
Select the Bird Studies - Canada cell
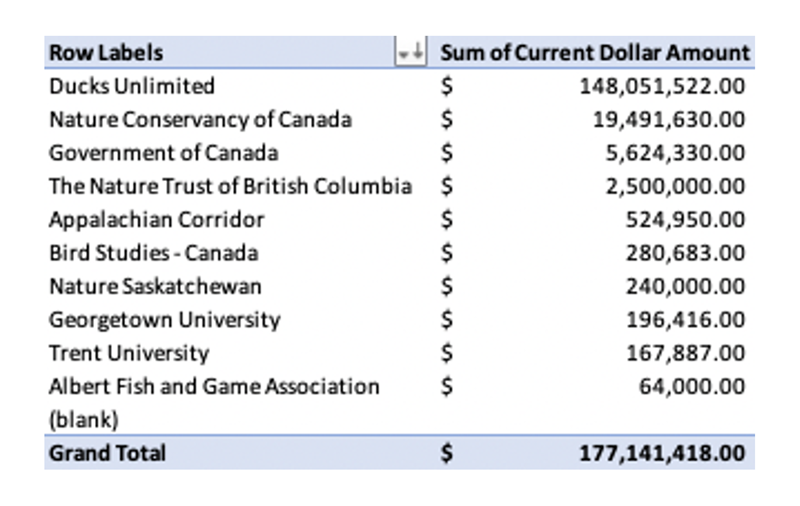153,253
